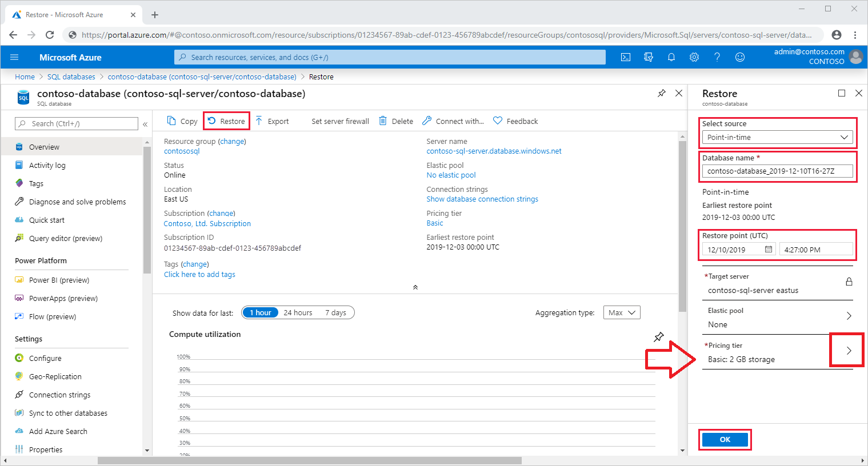Pin the contoso-database page to dashboard
The image size is (868, 466).
coord(661,93)
